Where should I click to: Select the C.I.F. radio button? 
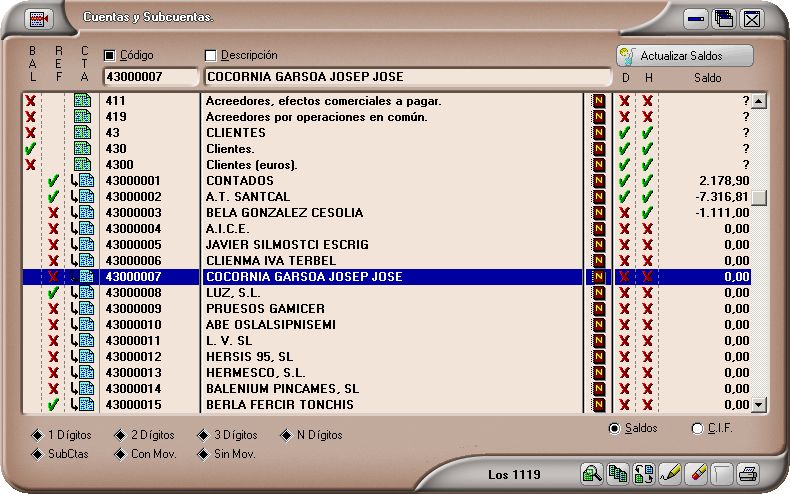(x=697, y=429)
